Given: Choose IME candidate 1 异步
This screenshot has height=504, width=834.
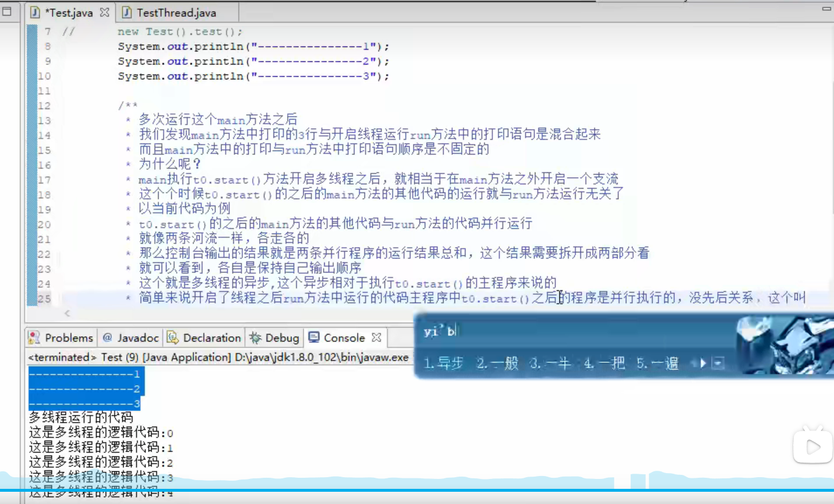Looking at the screenshot, I should click(443, 364).
